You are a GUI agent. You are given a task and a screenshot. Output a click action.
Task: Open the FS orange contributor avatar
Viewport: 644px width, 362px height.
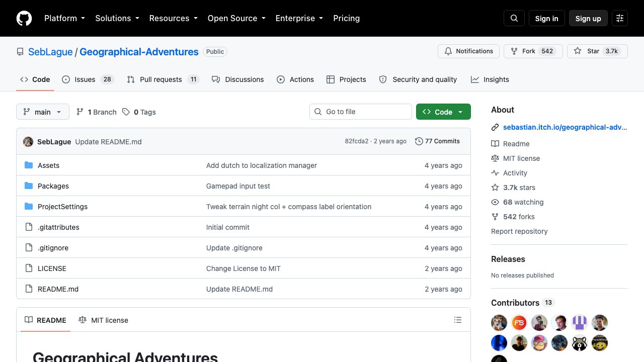coord(519,323)
